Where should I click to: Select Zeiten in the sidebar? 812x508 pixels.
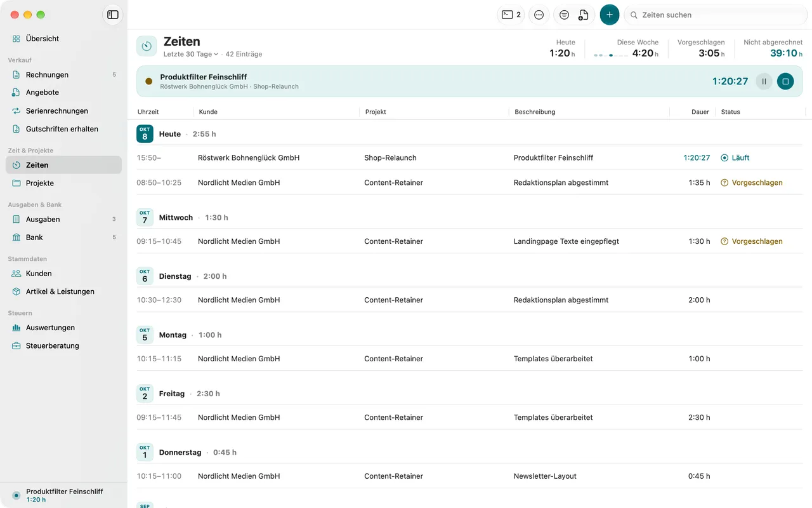63,165
